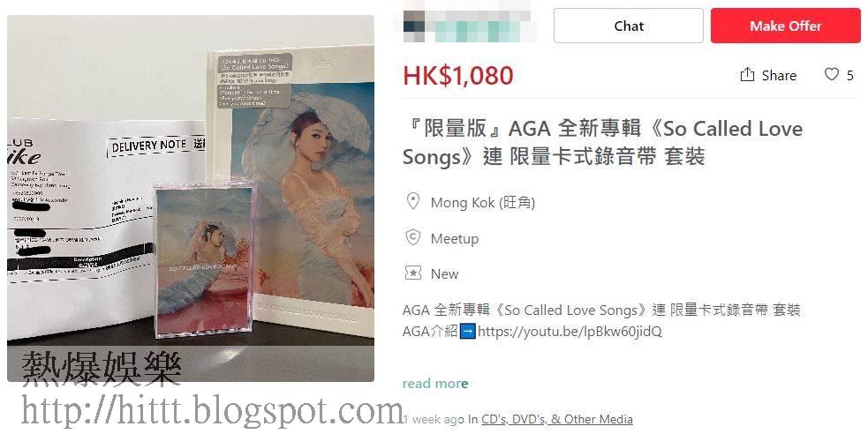
Task: Click the location pin icon
Action: click(413, 201)
